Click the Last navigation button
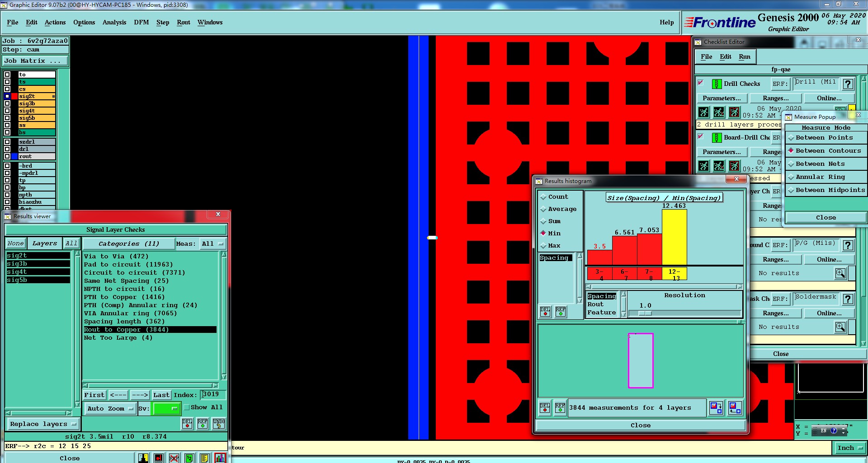868x463 pixels. [x=161, y=395]
